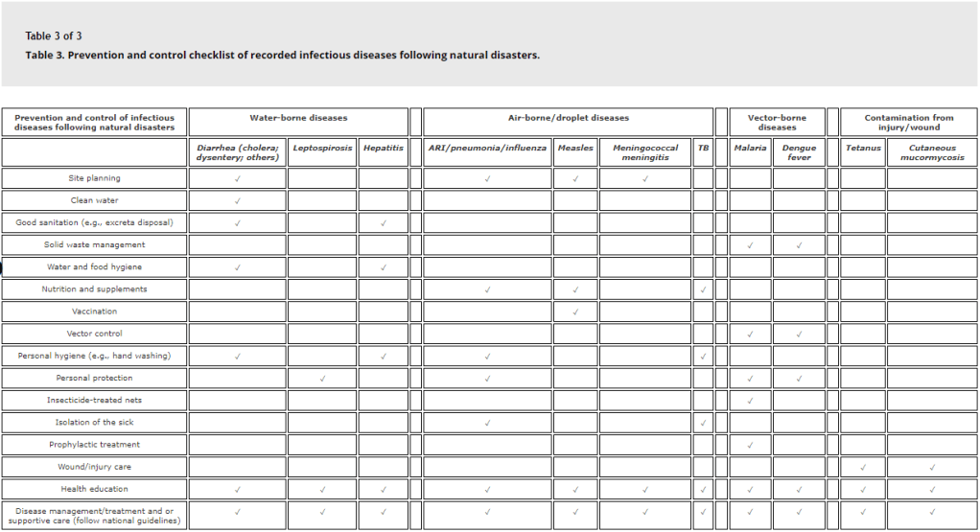The image size is (980, 532).
Task: Click the Isolation of the sick checkmark under TB
Action: 703,423
